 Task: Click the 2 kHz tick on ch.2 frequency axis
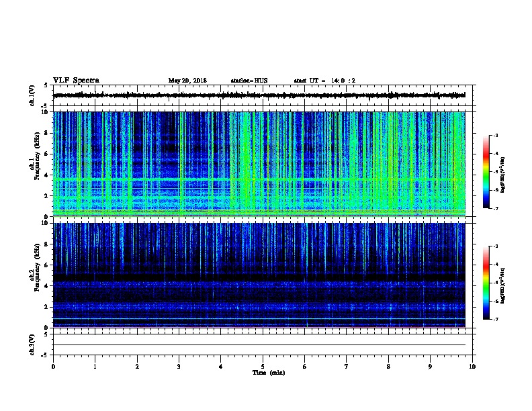(x=46, y=307)
